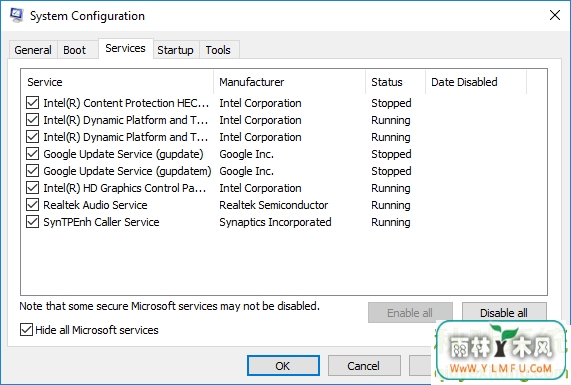Uncheck Intel(R) Content Protection HEC service

click(32, 103)
